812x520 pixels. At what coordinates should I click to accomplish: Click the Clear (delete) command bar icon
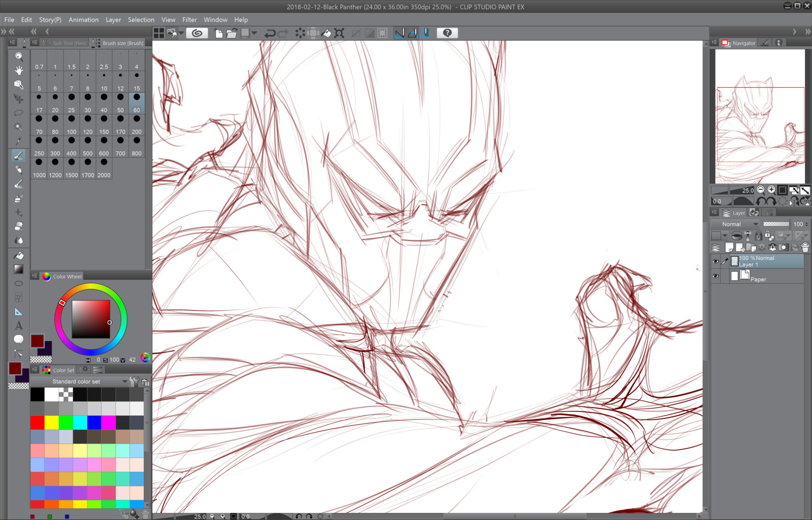tap(300, 34)
